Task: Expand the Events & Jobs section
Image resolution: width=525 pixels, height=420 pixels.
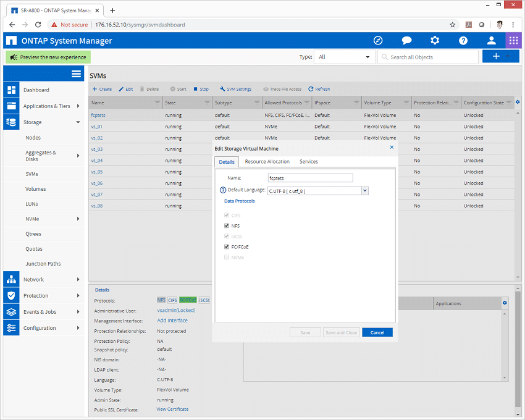Action: [x=78, y=312]
